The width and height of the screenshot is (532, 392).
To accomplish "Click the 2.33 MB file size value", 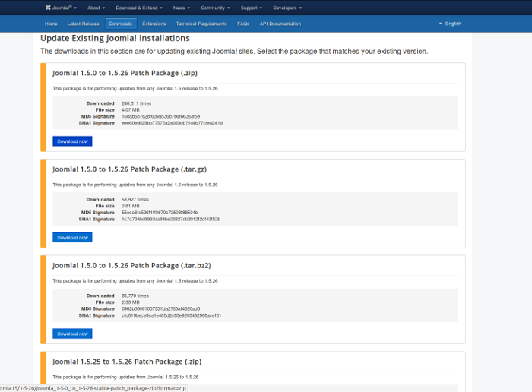I will click(x=131, y=302).
